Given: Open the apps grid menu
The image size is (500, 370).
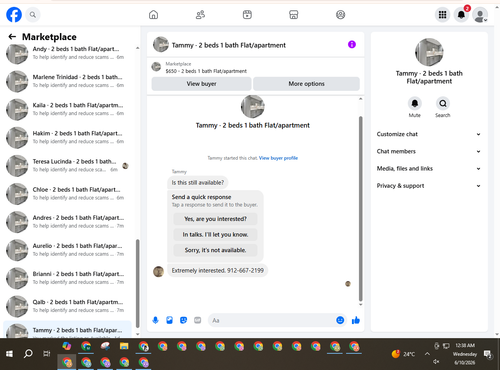Looking at the screenshot, I should [442, 15].
